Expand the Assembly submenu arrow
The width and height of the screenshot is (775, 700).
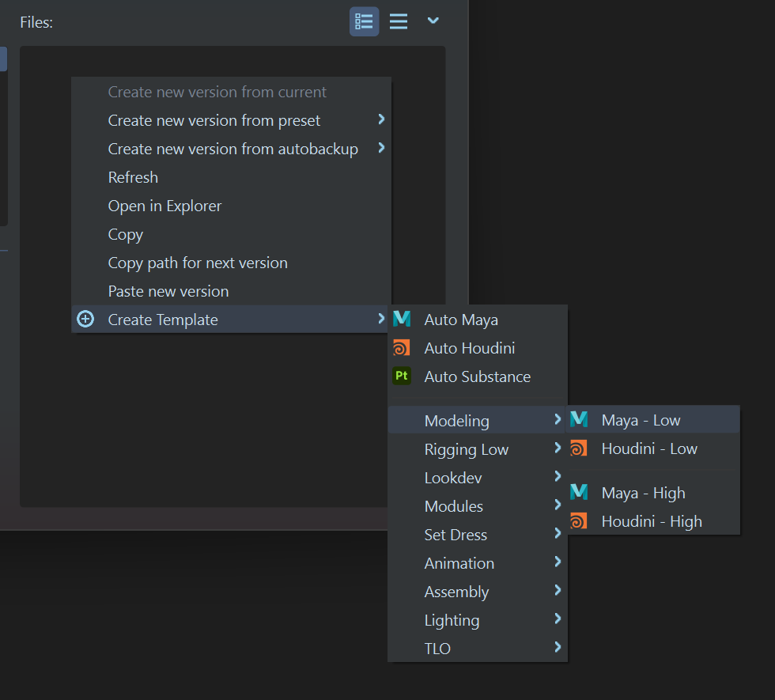558,590
